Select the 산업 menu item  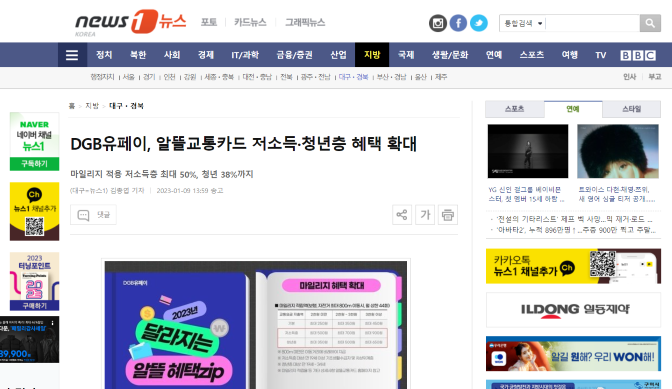pyautogui.click(x=338, y=55)
